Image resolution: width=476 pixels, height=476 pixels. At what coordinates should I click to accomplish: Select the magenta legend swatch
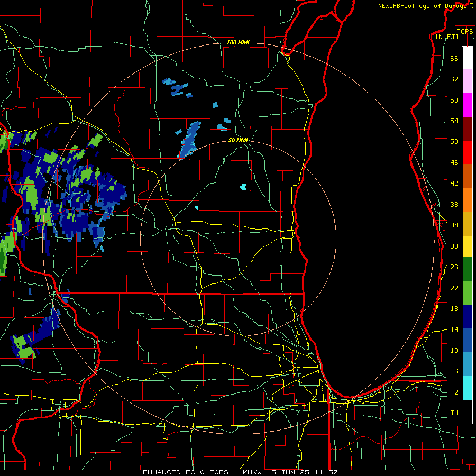point(467,105)
